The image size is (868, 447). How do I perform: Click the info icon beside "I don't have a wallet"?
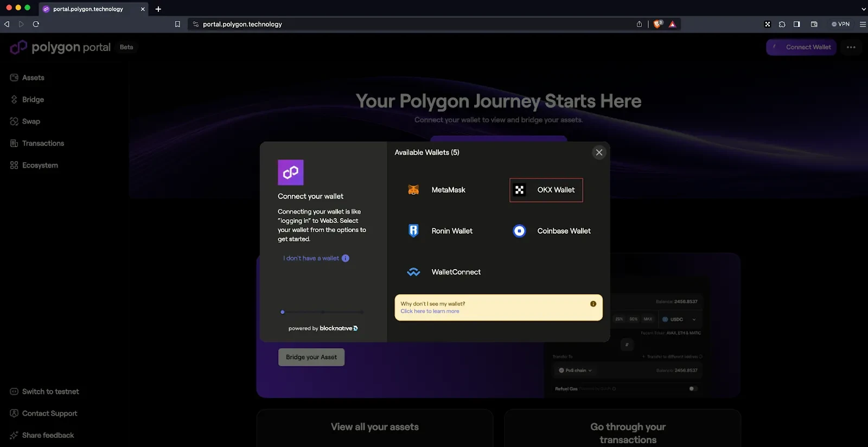pyautogui.click(x=346, y=258)
